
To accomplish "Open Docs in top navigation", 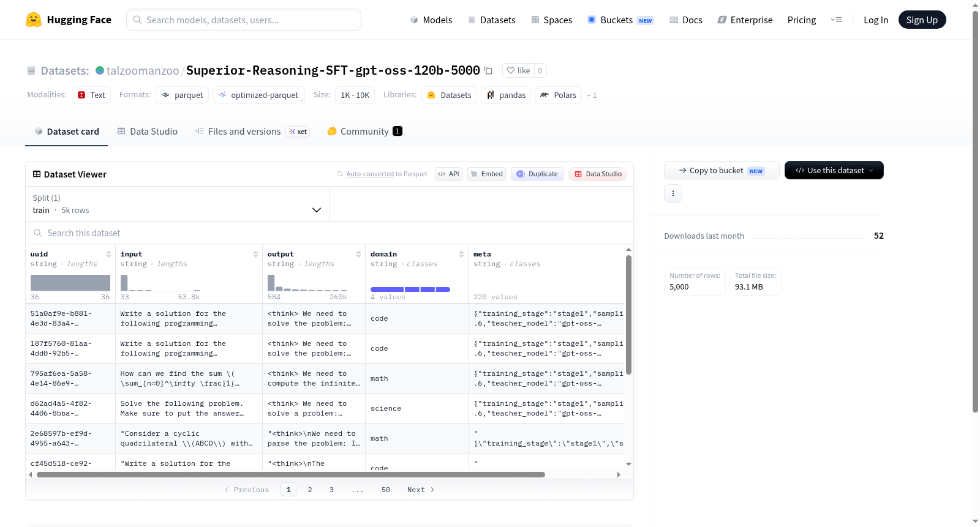I will pos(685,20).
